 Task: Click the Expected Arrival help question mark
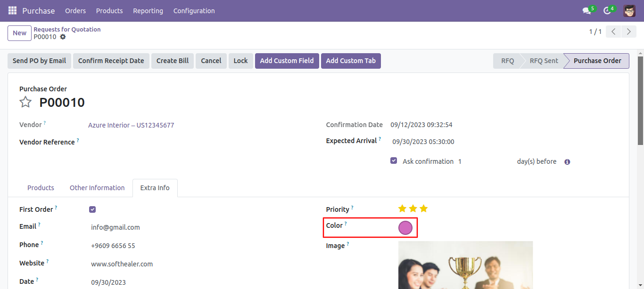click(380, 139)
